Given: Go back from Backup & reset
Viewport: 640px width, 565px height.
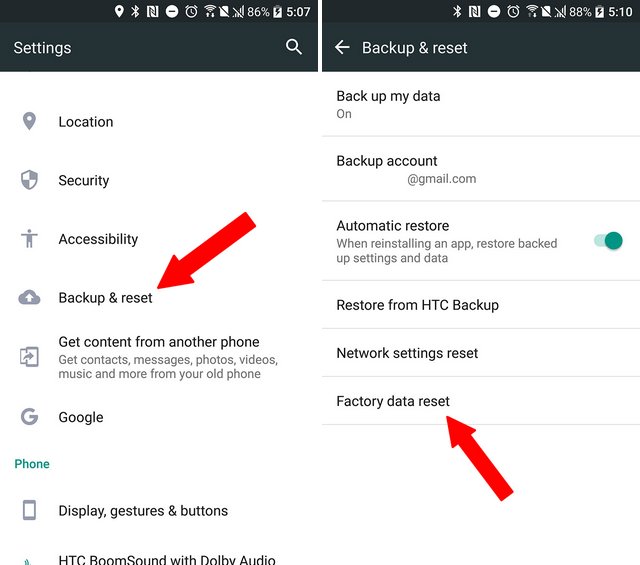Looking at the screenshot, I should (342, 47).
